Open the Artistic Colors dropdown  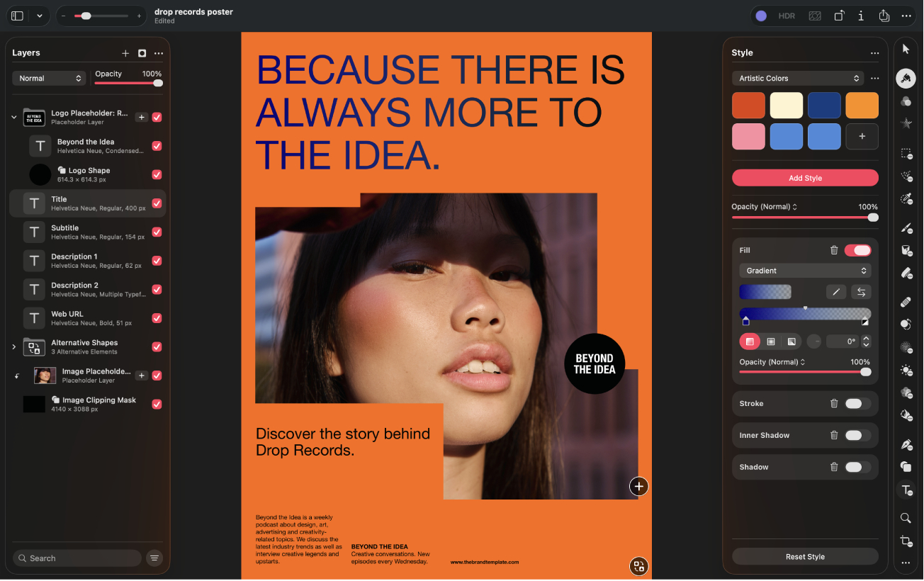(x=799, y=79)
